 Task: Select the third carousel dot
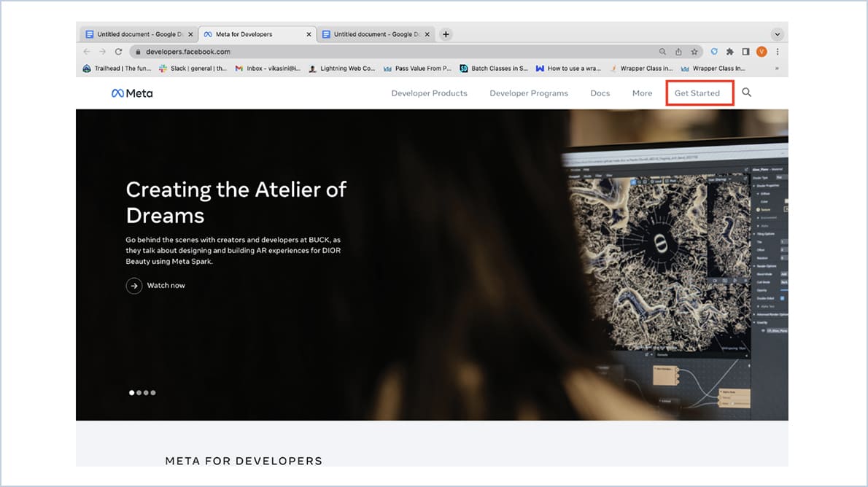(x=146, y=393)
